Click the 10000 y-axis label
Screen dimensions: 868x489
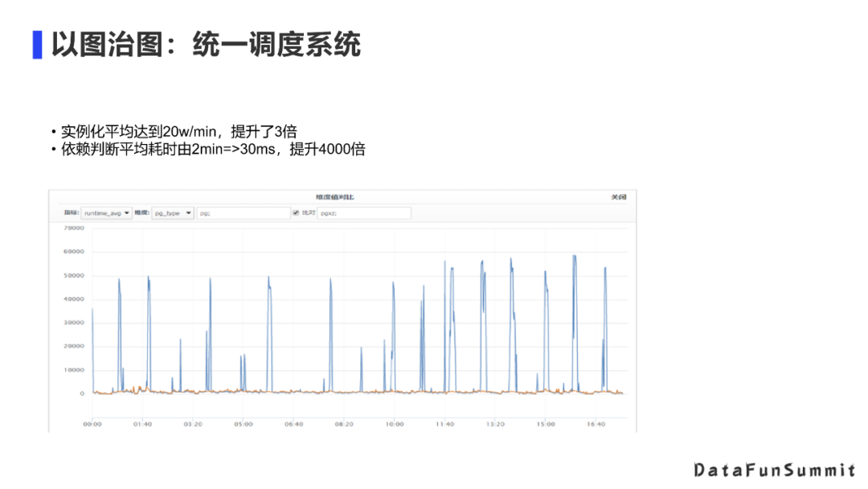[x=74, y=370]
